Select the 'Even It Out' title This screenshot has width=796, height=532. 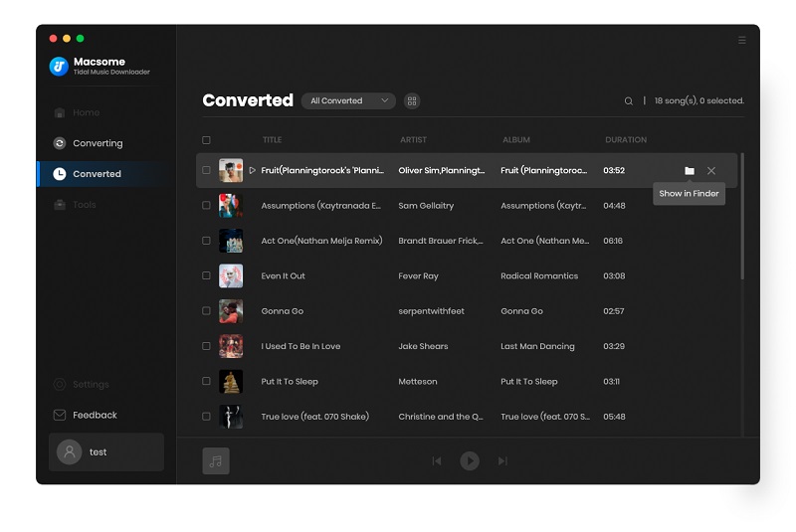[x=283, y=275]
